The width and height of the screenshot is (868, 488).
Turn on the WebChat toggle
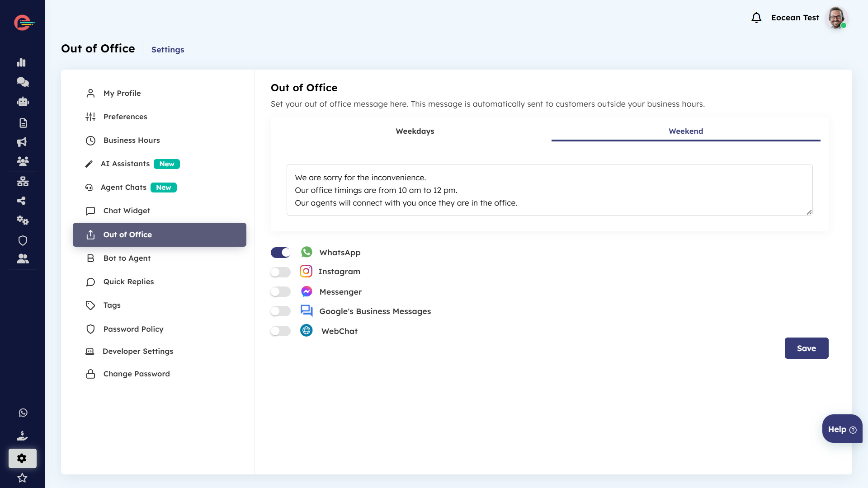point(280,331)
